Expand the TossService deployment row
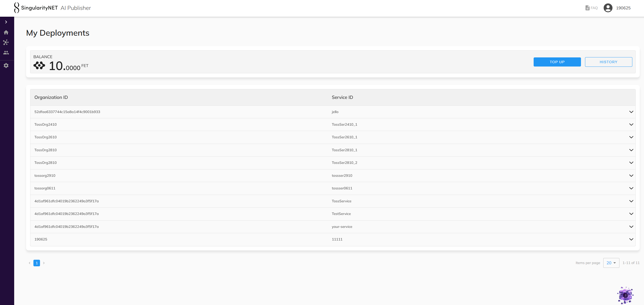Viewport: 644px width, 305px height. point(631,201)
